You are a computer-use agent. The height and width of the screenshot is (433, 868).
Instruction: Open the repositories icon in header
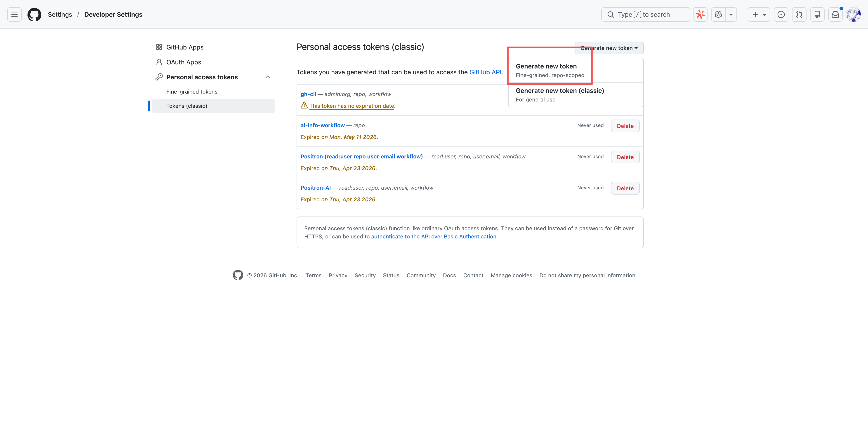[x=817, y=14]
